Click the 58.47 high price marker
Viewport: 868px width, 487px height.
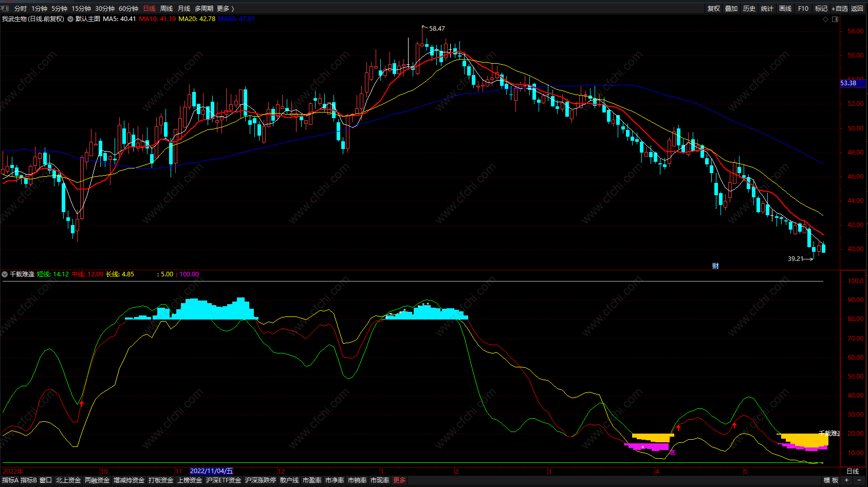coord(436,29)
